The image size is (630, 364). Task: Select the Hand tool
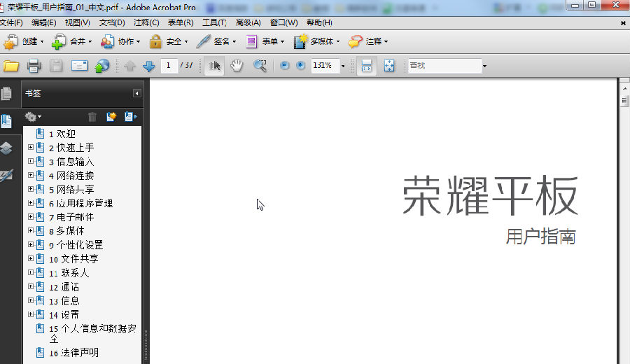pyautogui.click(x=237, y=66)
